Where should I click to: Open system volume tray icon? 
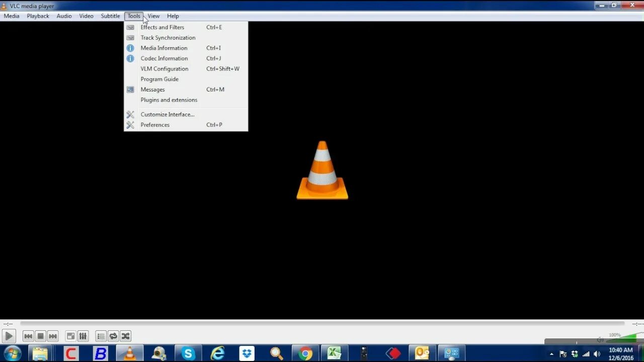pyautogui.click(x=597, y=354)
